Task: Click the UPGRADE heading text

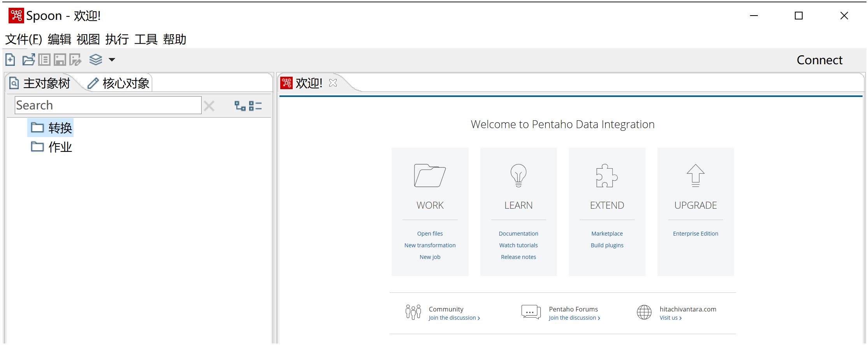Action: [696, 205]
